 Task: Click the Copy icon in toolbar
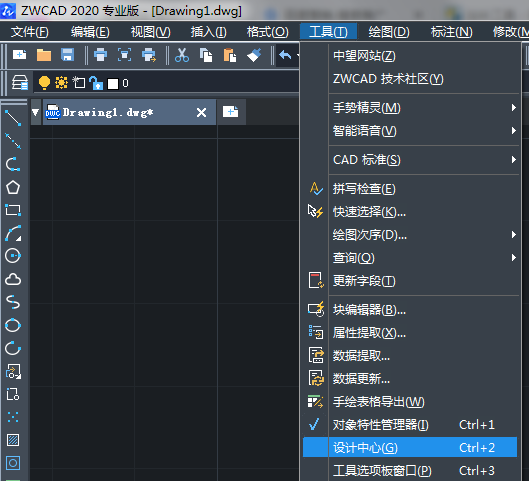206,55
